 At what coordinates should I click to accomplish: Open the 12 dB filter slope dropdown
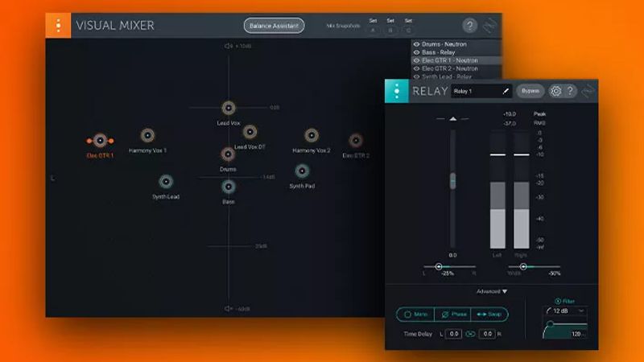(565, 311)
